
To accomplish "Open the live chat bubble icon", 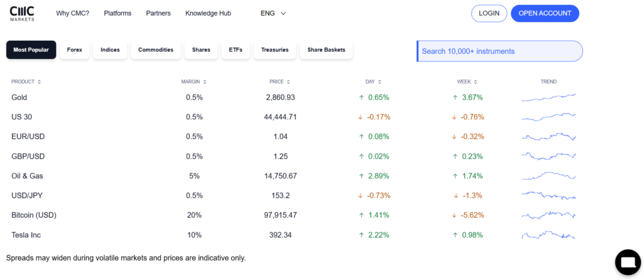I will (628, 262).
